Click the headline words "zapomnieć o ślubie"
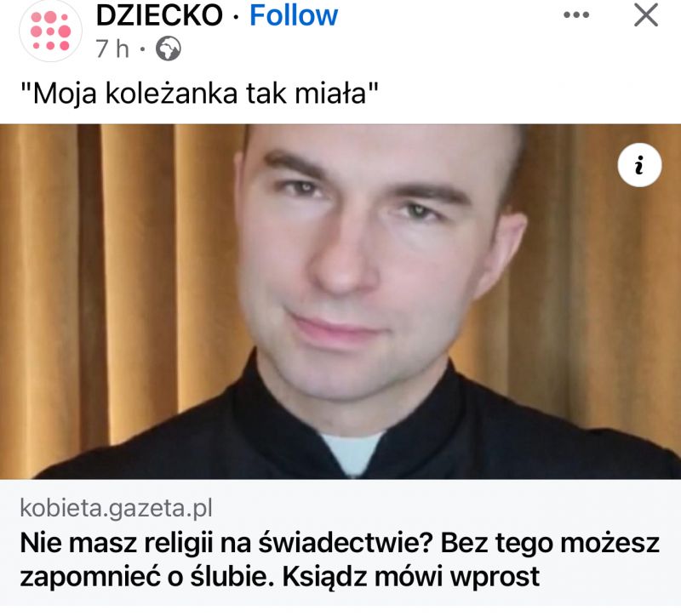This screenshot has height=616, width=681. point(147,577)
